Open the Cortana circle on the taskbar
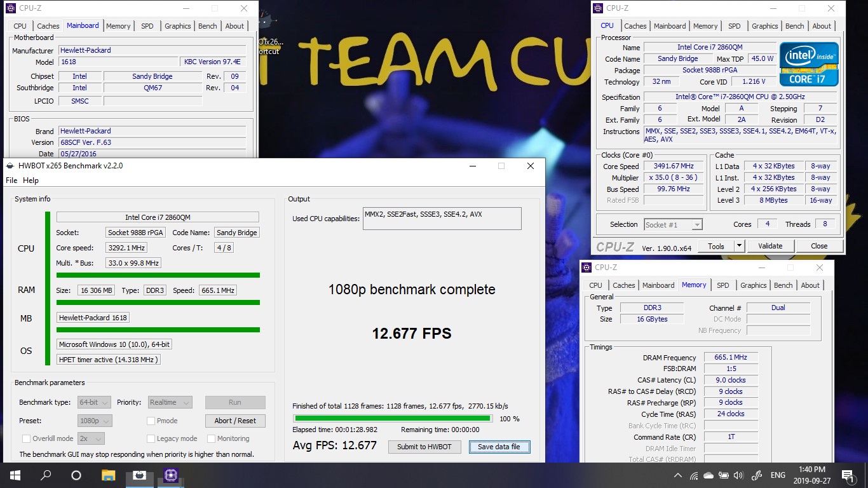868x488 pixels. tap(76, 475)
